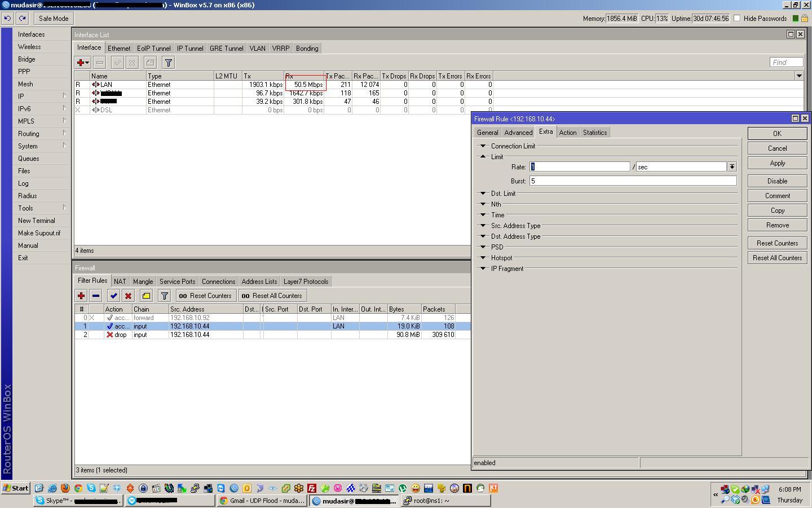Click OK in Firewall Rule dialog
The height and width of the screenshot is (508, 812).
click(777, 134)
